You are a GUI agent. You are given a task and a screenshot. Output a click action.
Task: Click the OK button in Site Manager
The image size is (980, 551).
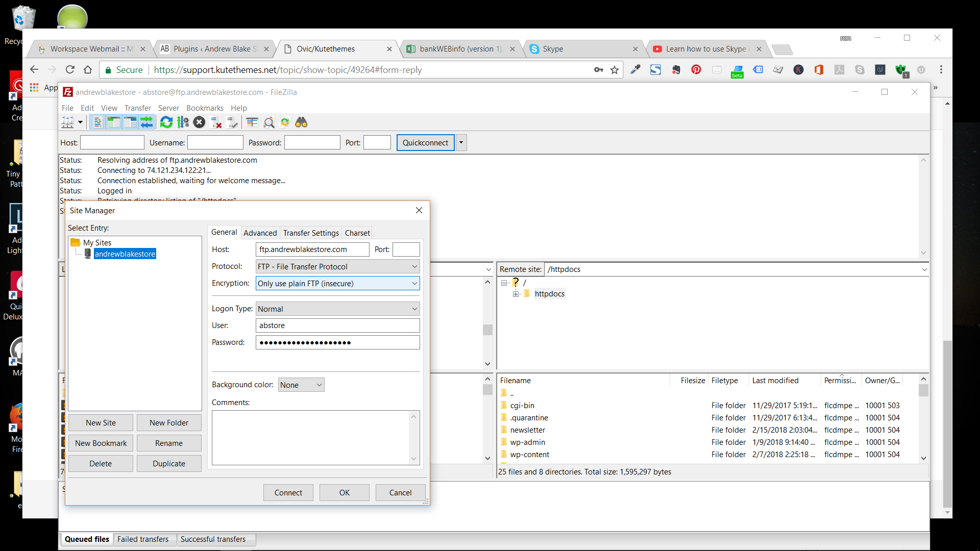(345, 493)
